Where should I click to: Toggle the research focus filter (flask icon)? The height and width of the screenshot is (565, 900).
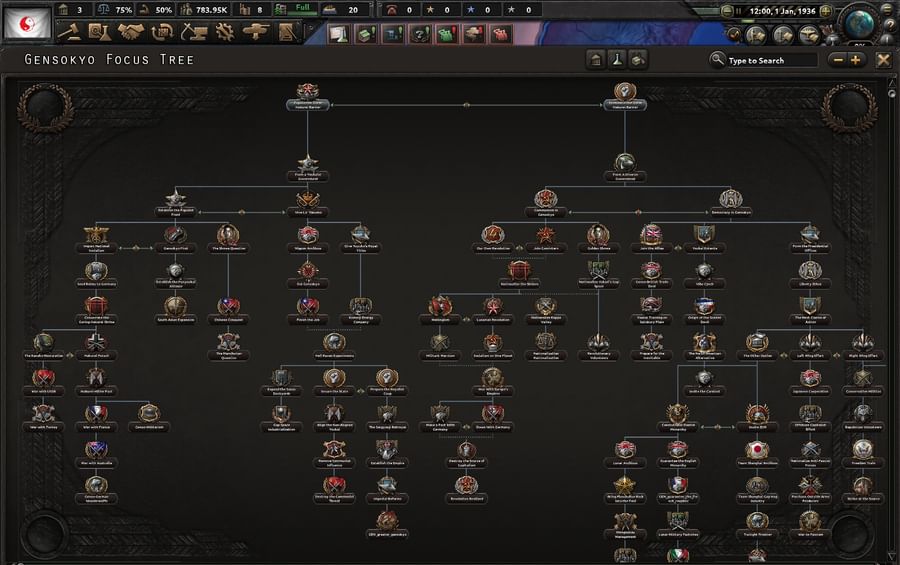[617, 60]
